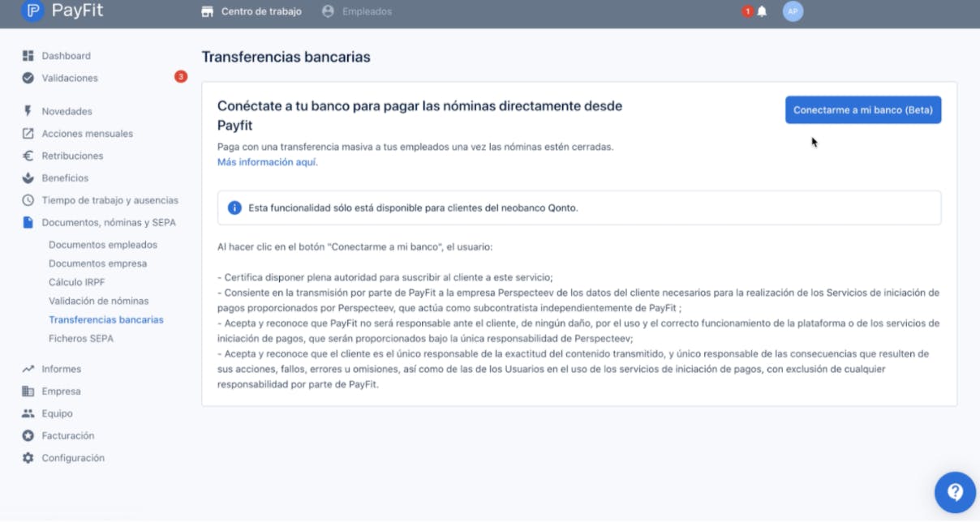Click the red badge showing 3 on Validaciones
980x522 pixels.
[181, 77]
